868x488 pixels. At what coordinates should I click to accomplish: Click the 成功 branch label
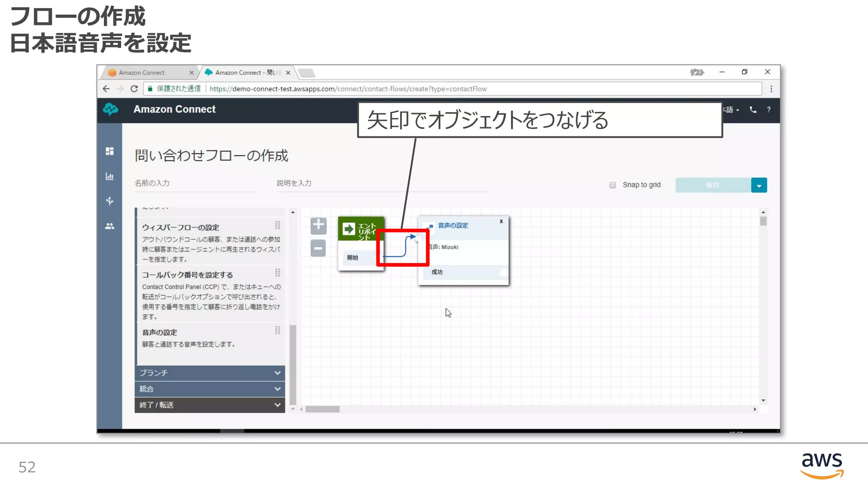437,272
